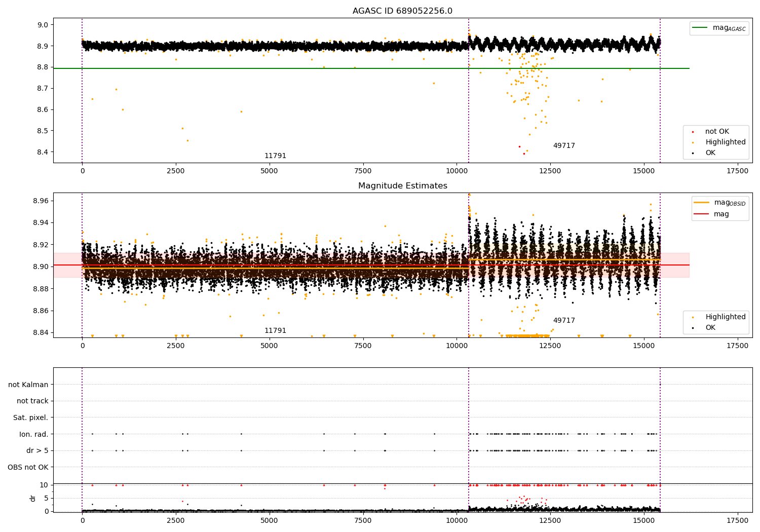Viewport: 760px width, 532px height.
Task: Click the y-axis tick '8.86' in the middle plot
Action: coord(41,311)
